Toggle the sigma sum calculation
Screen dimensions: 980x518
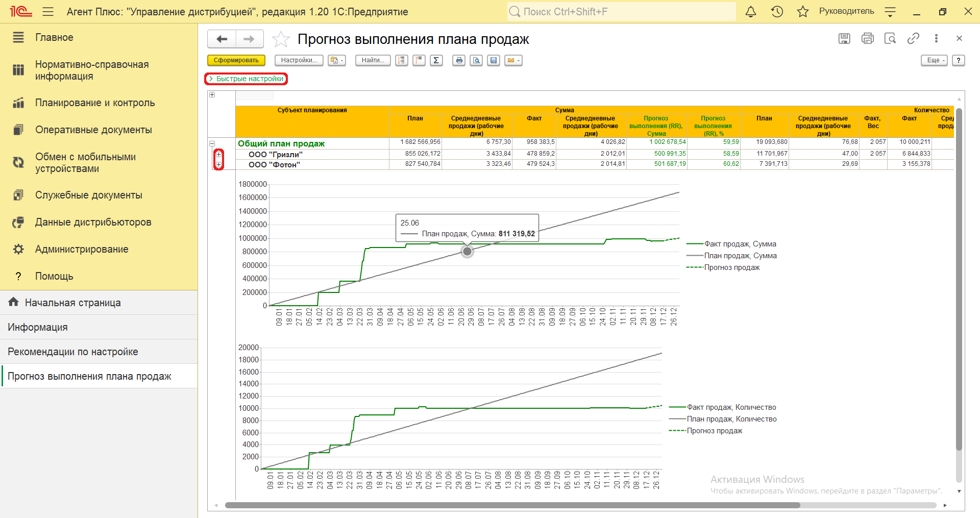(x=436, y=60)
